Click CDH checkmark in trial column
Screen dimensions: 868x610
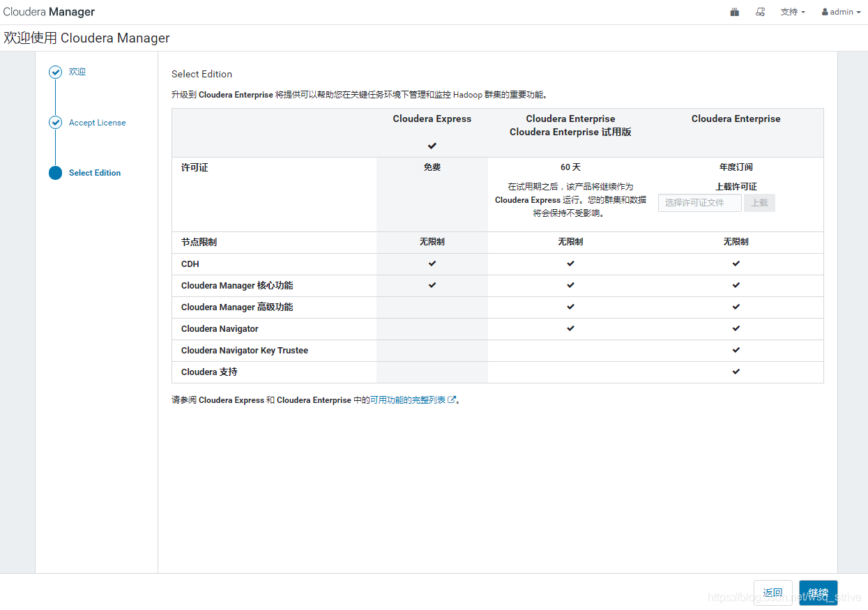[x=570, y=264]
